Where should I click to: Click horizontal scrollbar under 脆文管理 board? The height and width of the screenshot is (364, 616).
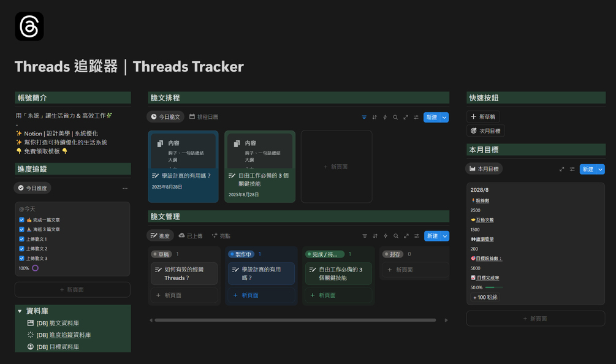(295, 320)
